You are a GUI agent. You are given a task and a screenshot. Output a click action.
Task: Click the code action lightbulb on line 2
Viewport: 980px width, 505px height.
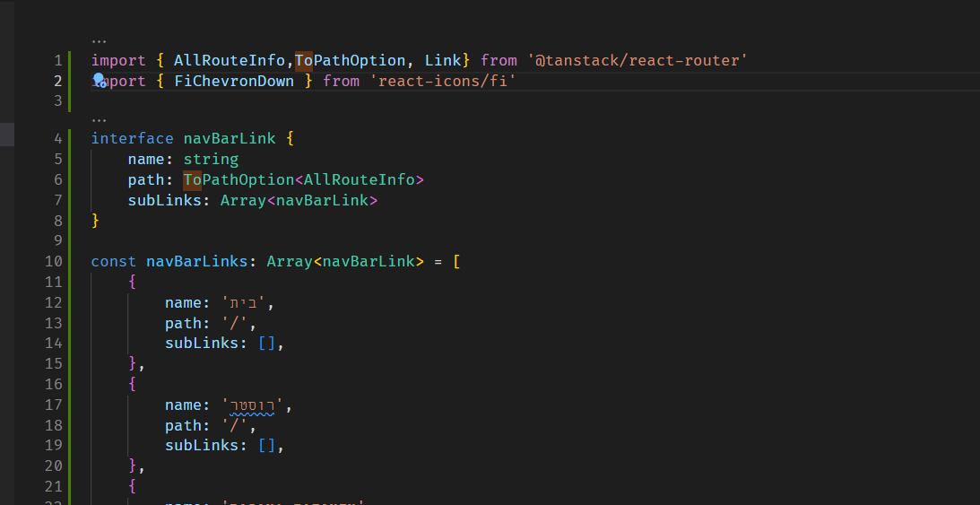tap(100, 80)
